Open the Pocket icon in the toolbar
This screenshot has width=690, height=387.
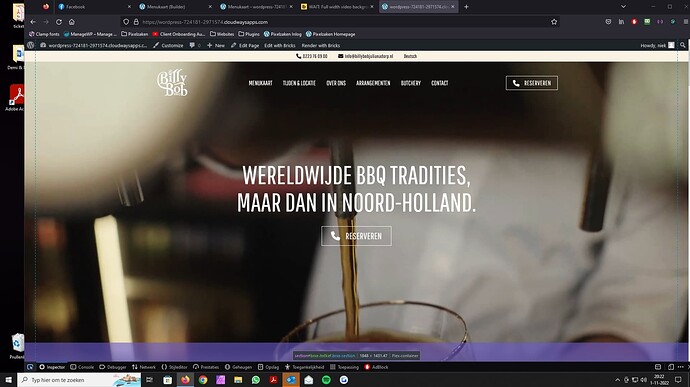[x=608, y=22]
